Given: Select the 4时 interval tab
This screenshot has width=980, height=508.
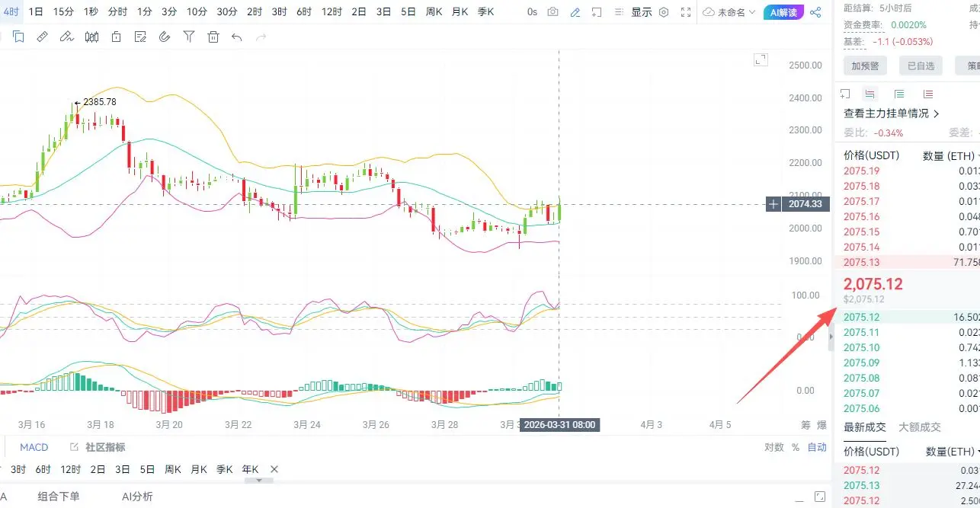Looking at the screenshot, I should coord(11,12).
